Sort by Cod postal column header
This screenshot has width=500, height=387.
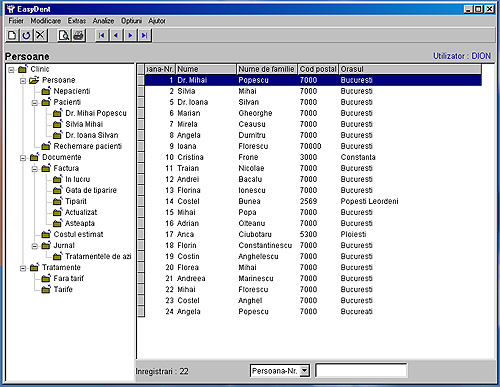point(318,69)
